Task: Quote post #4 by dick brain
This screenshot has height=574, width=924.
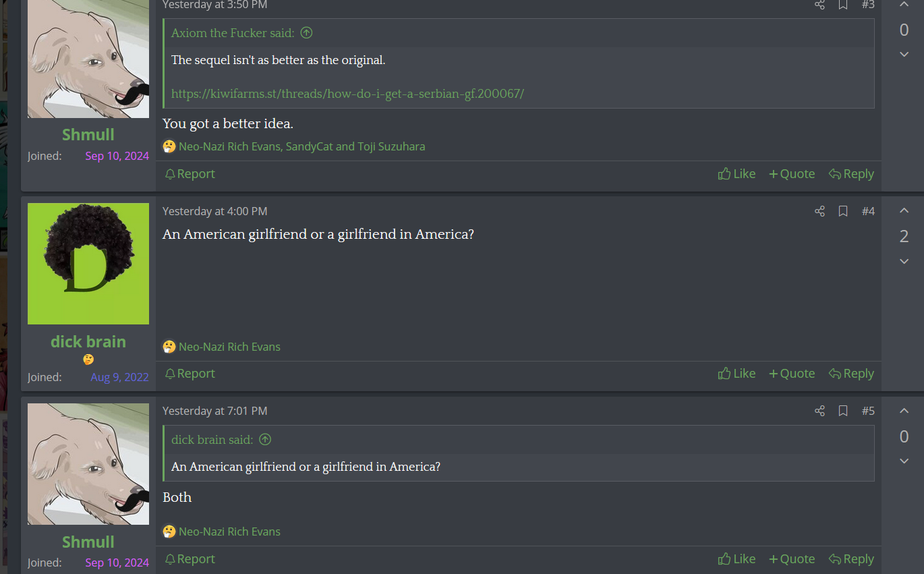Action: pyautogui.click(x=792, y=374)
